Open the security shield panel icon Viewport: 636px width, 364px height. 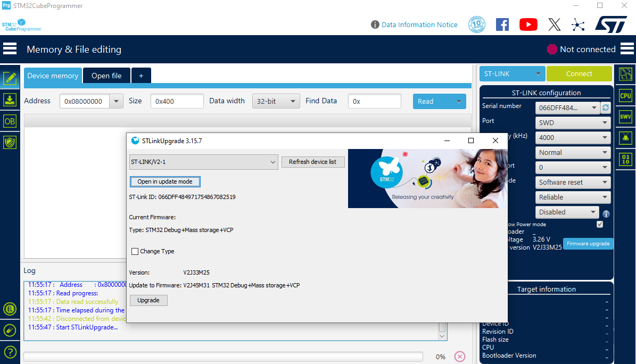point(10,142)
